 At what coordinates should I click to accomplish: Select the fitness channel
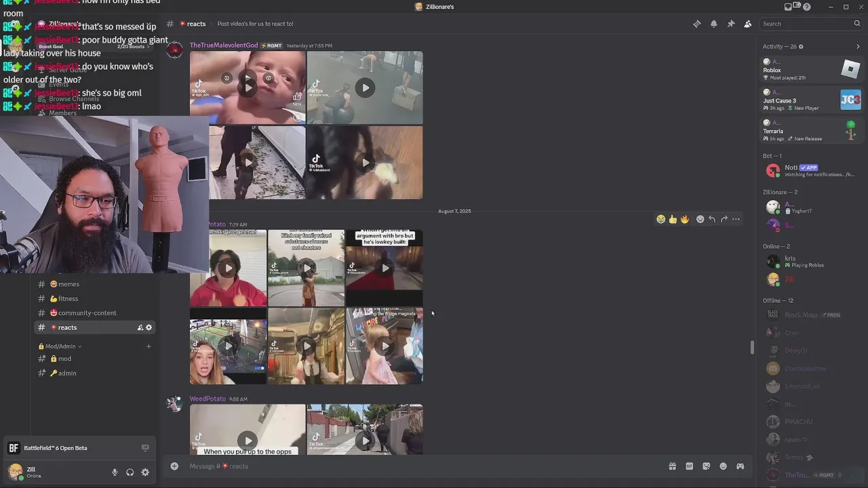point(95,298)
